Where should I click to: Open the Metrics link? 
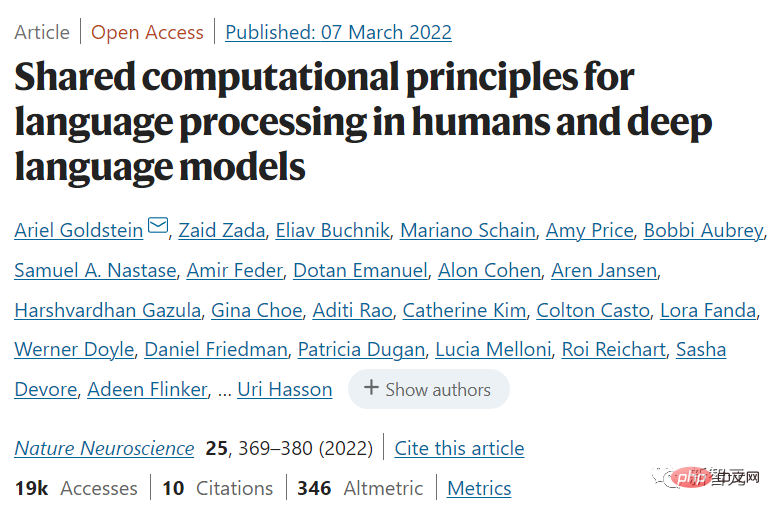(479, 488)
